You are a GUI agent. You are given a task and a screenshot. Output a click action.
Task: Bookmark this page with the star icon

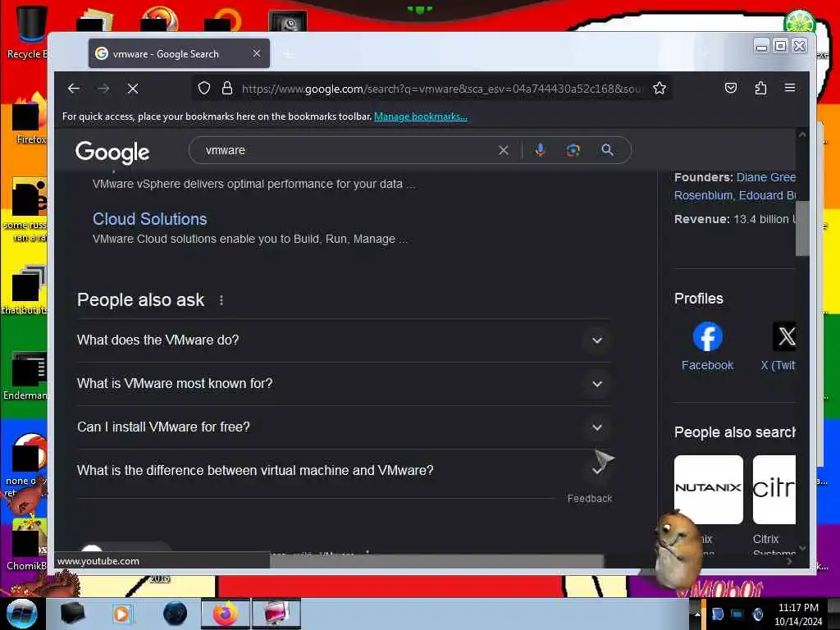click(x=660, y=89)
